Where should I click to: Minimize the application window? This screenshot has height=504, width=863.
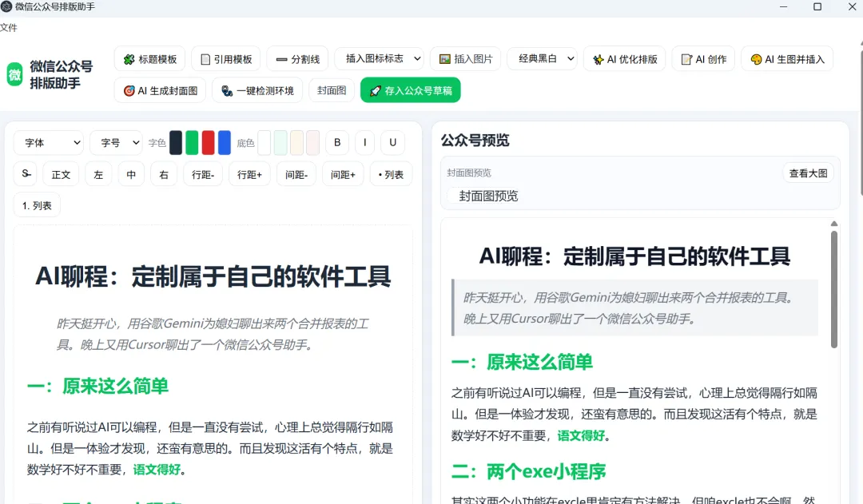click(x=783, y=6)
